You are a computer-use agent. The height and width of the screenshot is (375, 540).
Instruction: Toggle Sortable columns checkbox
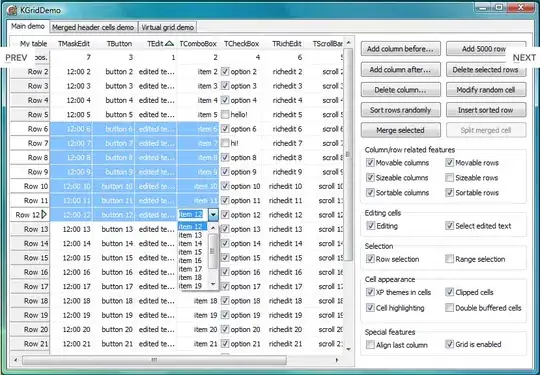click(x=370, y=192)
